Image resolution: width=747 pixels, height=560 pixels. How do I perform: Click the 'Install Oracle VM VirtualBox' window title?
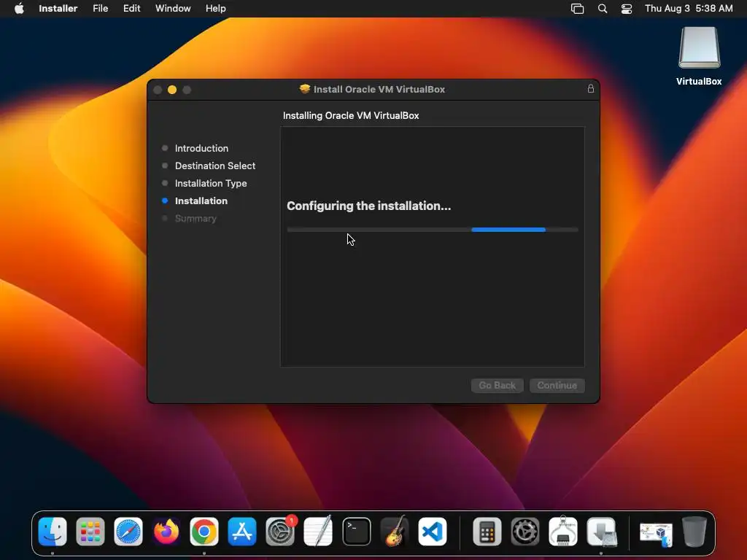[x=379, y=89]
